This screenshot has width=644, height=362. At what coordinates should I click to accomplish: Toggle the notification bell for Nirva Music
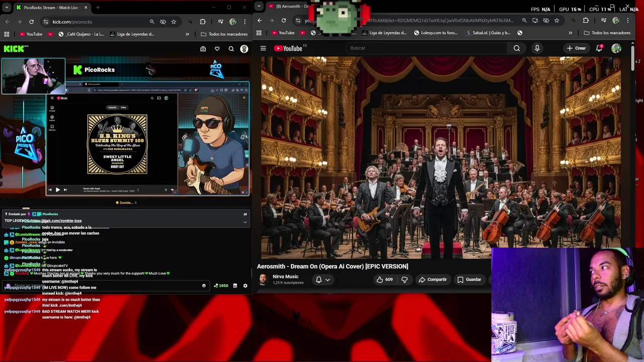(x=318, y=280)
